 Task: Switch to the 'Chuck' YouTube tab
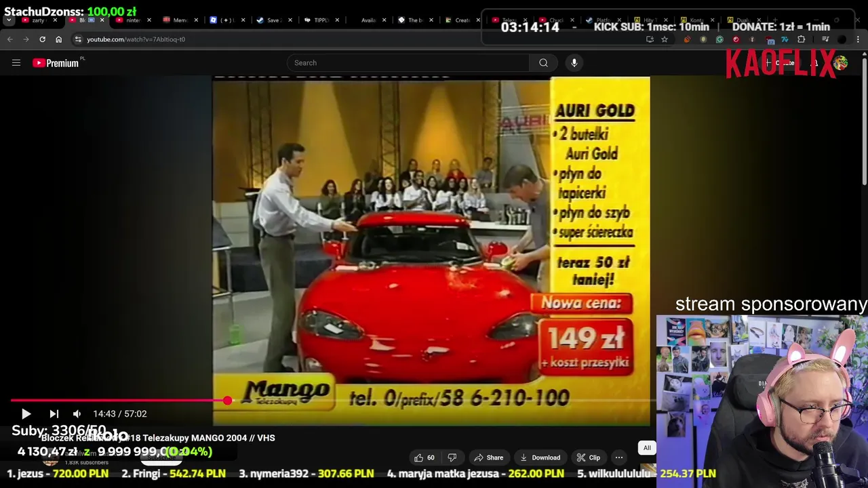pyautogui.click(x=556, y=20)
